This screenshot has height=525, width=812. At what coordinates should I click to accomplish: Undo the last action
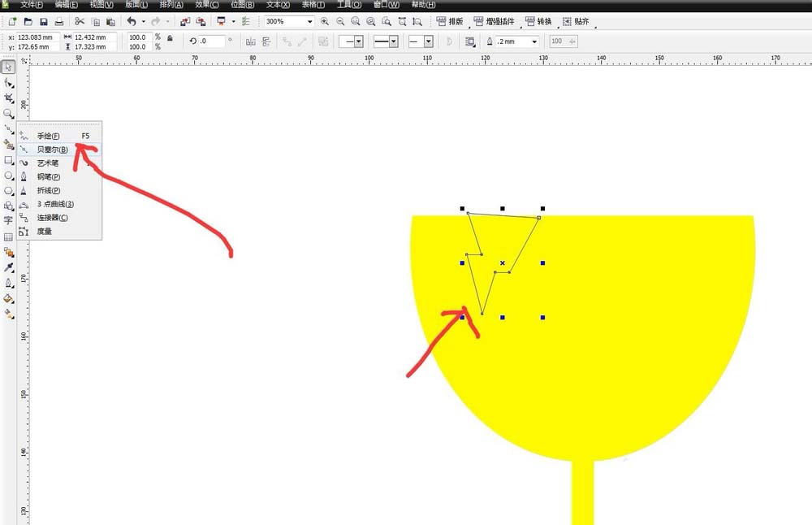tap(132, 21)
